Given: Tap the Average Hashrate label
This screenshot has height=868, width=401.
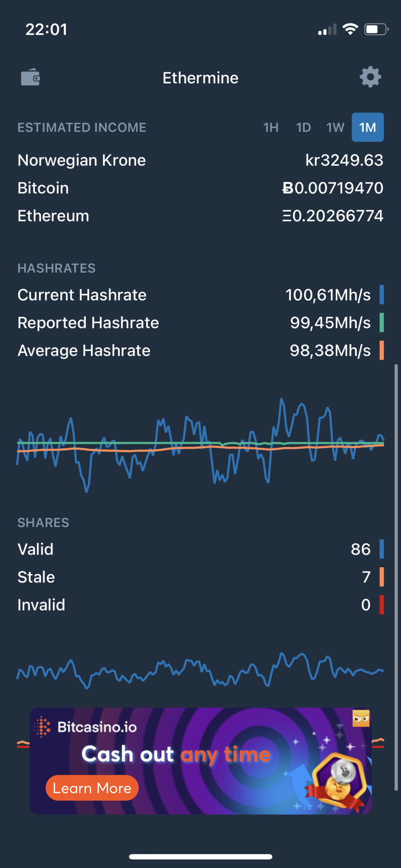Looking at the screenshot, I should [x=84, y=350].
